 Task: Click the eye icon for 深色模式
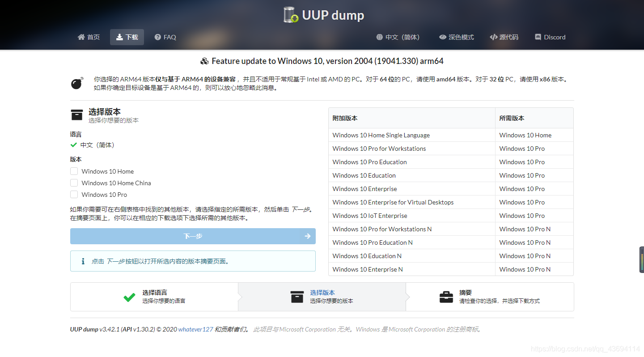pyautogui.click(x=443, y=37)
